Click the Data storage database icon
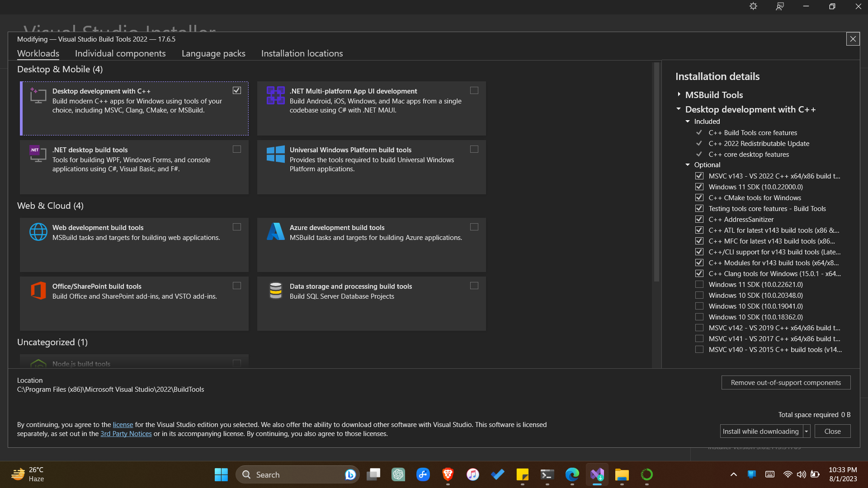 [275, 291]
